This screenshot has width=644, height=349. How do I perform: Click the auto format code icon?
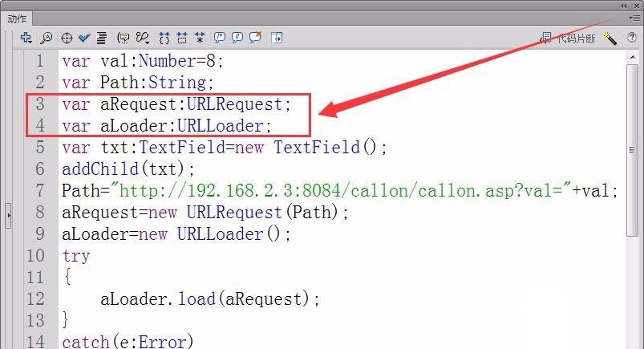coord(101,38)
